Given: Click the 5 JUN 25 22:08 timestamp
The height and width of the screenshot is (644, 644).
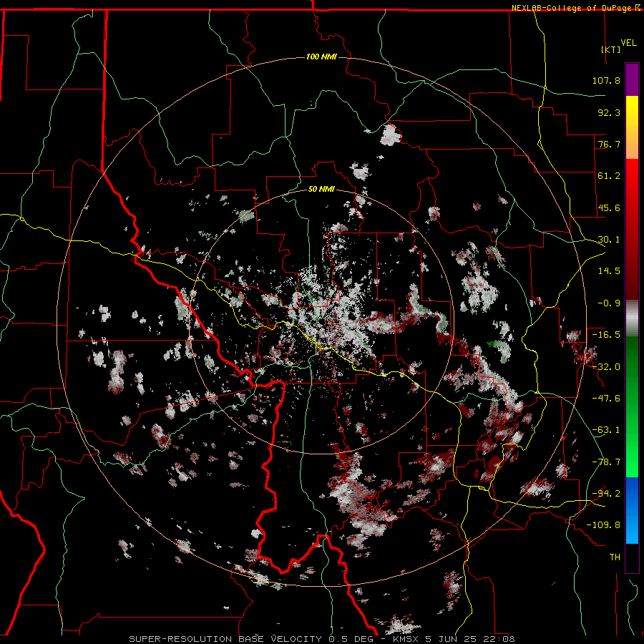Looking at the screenshot, I should click(x=470, y=639).
